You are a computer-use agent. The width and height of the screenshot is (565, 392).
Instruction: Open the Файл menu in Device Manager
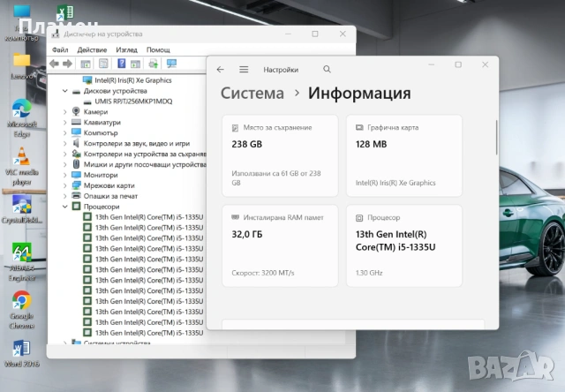58,49
